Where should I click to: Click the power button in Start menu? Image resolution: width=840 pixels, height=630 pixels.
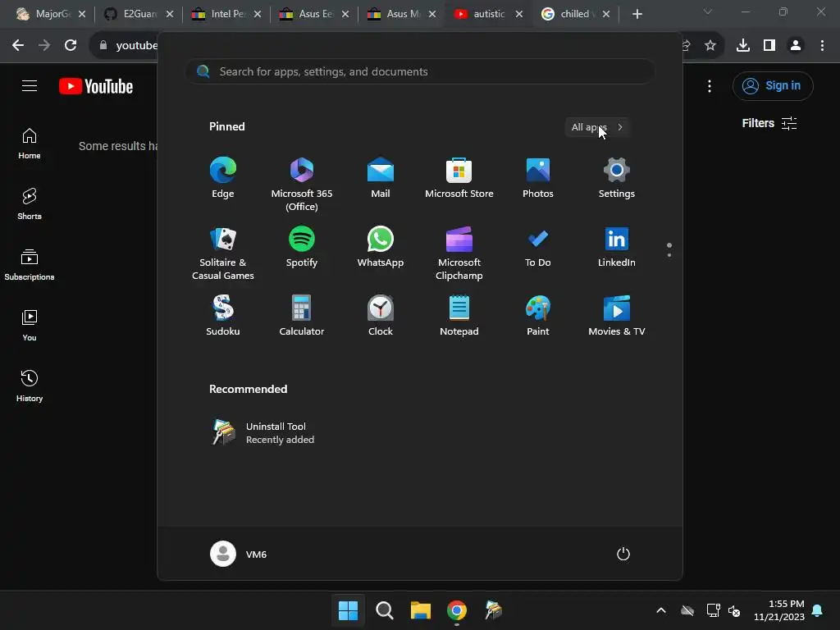point(623,554)
